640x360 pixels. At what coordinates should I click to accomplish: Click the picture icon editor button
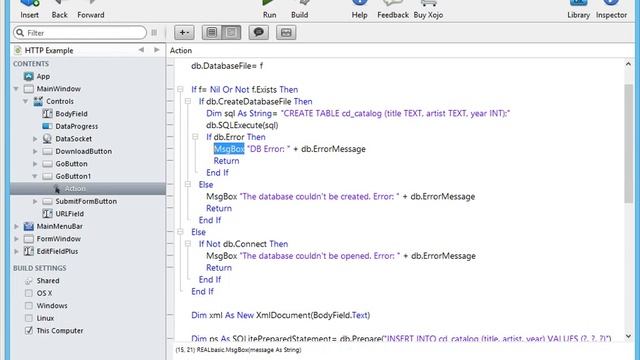(x=286, y=33)
